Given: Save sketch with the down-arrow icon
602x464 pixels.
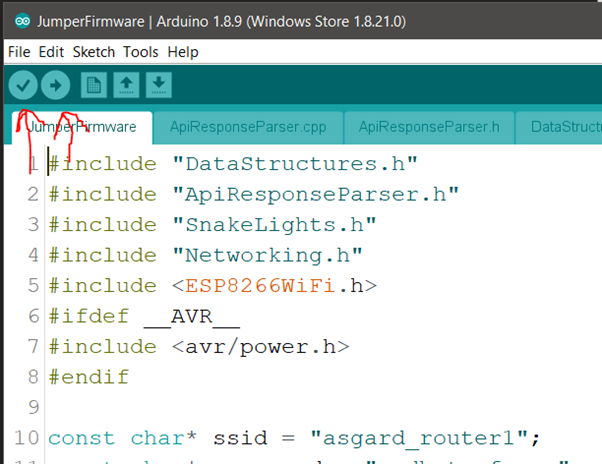Looking at the screenshot, I should click(159, 85).
